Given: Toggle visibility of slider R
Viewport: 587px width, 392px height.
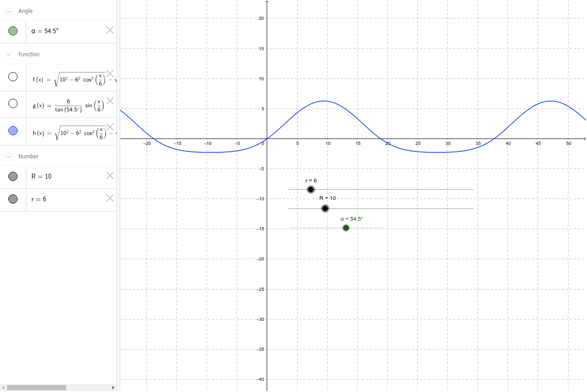Looking at the screenshot, I should [13, 176].
